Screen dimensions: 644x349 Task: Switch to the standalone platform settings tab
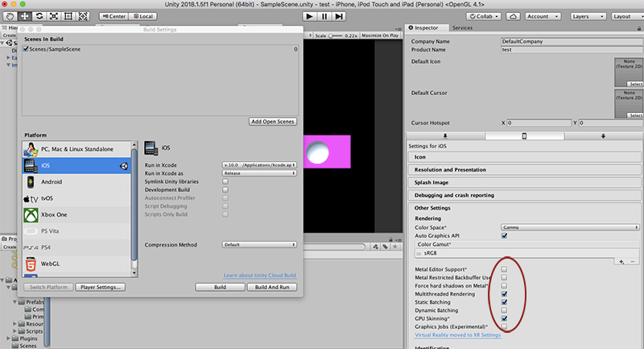(445, 136)
